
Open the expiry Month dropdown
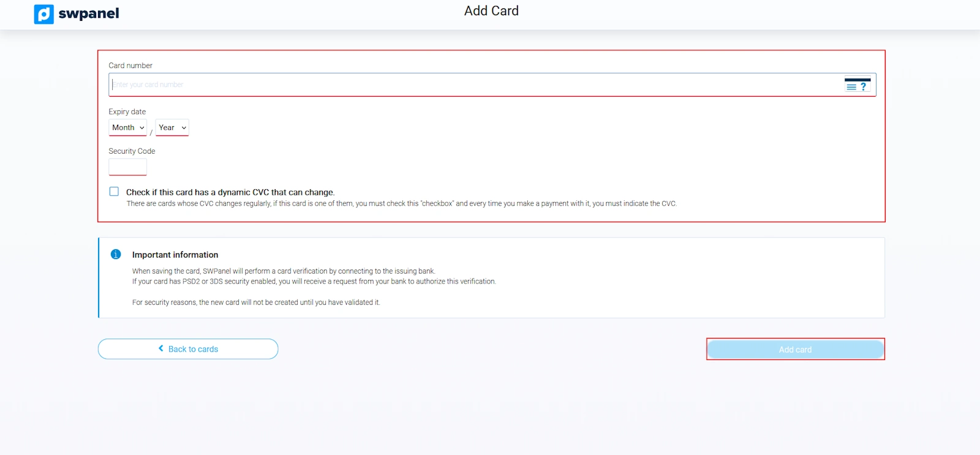click(x=128, y=127)
